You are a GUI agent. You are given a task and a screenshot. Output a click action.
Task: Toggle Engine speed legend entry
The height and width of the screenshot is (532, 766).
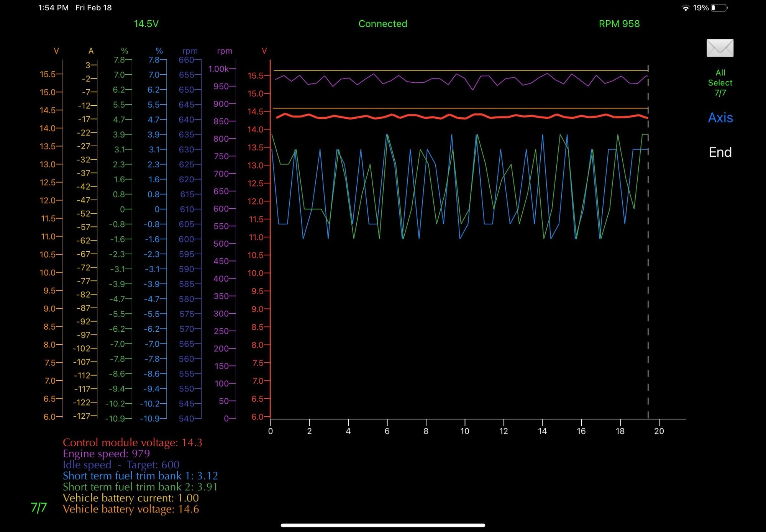tap(106, 453)
